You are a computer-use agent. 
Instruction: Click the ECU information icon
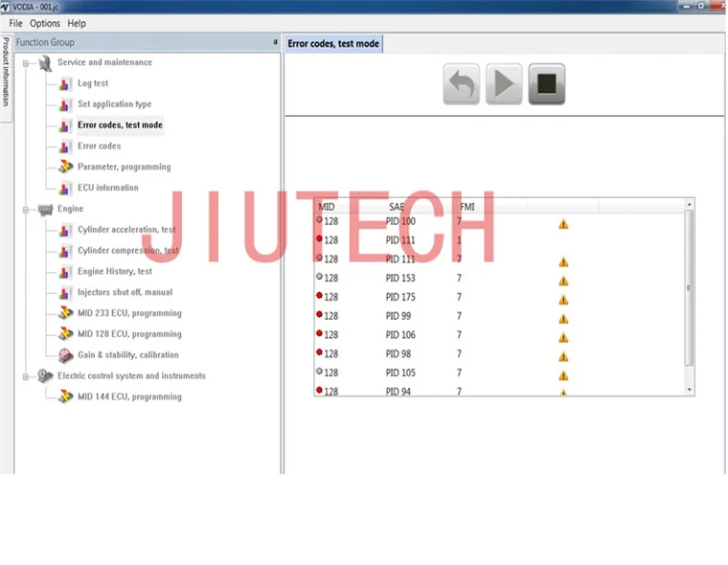point(65,188)
